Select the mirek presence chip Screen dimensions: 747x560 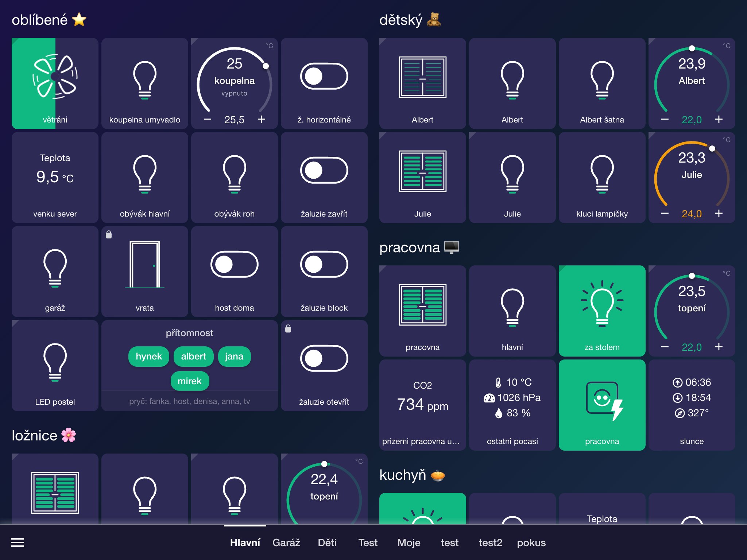[x=190, y=381]
